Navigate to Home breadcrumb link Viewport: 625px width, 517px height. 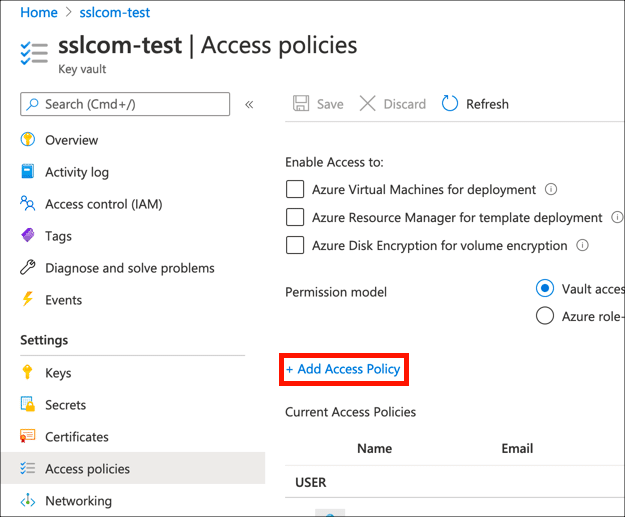click(38, 13)
